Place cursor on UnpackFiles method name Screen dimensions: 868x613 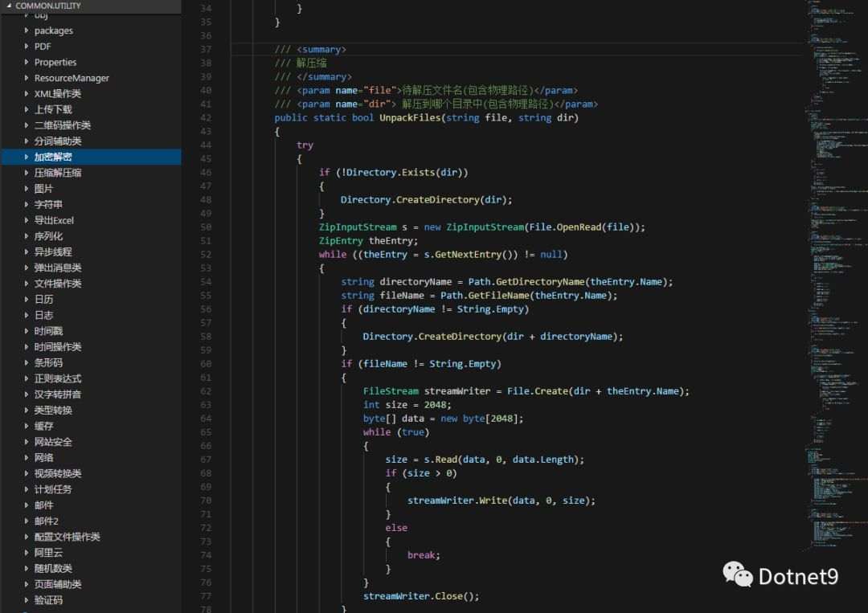410,118
